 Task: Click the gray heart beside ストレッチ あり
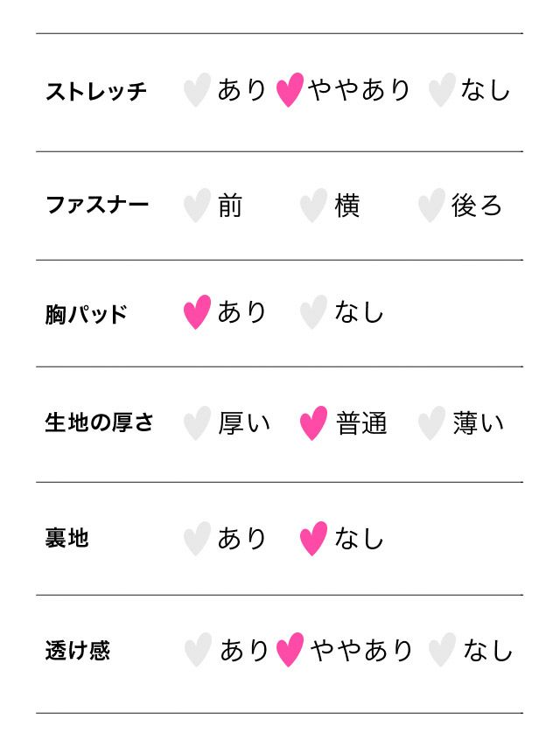pyautogui.click(x=197, y=90)
